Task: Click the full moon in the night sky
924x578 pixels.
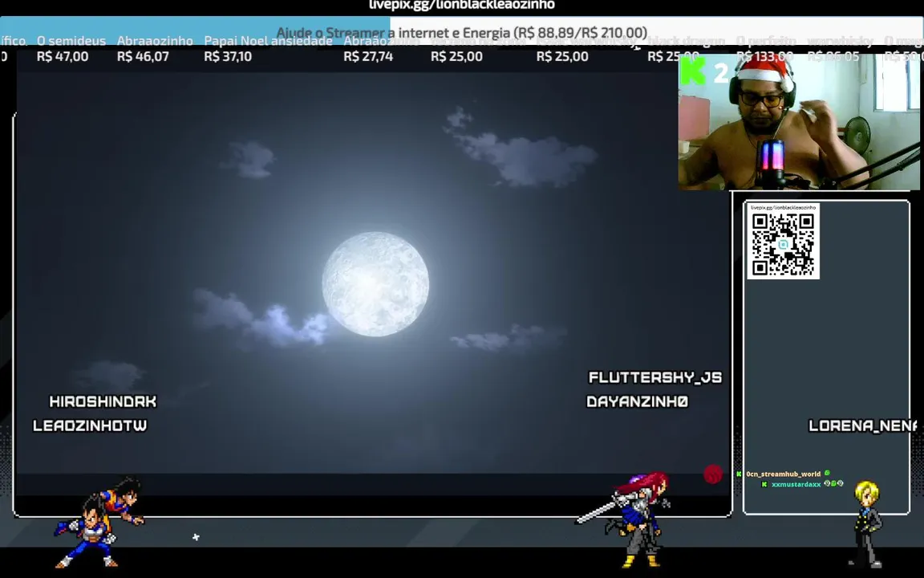Action: click(375, 283)
